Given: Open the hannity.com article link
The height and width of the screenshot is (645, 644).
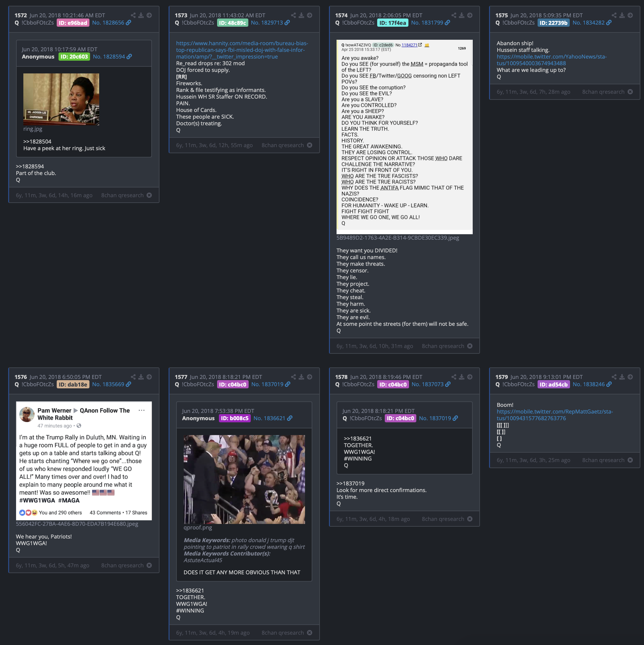Looking at the screenshot, I should pos(242,50).
